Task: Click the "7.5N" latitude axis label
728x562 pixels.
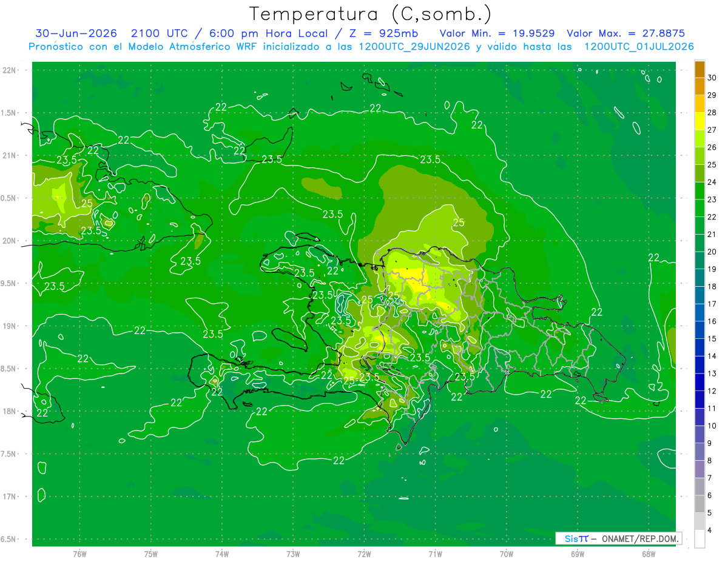Action: click(x=9, y=453)
